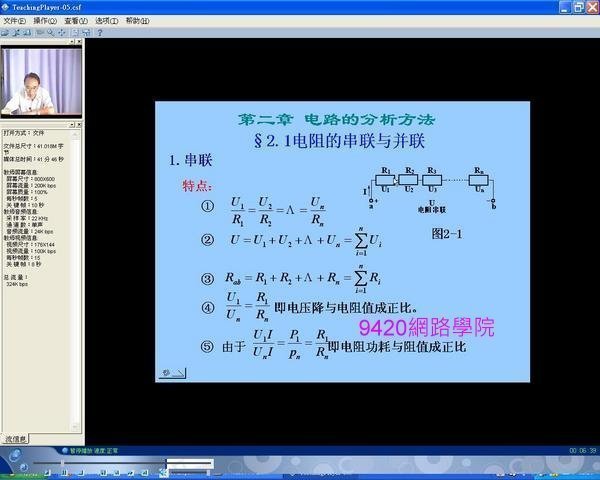Click the open file toolbar icon
The width and height of the screenshot is (600, 480).
coord(5,32)
